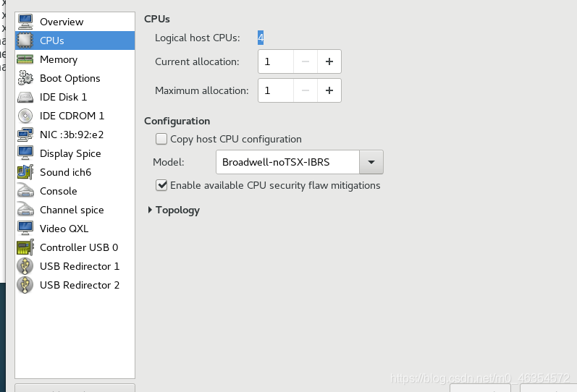The image size is (577, 392).
Task: Click the Current allocation value field
Action: pos(276,61)
